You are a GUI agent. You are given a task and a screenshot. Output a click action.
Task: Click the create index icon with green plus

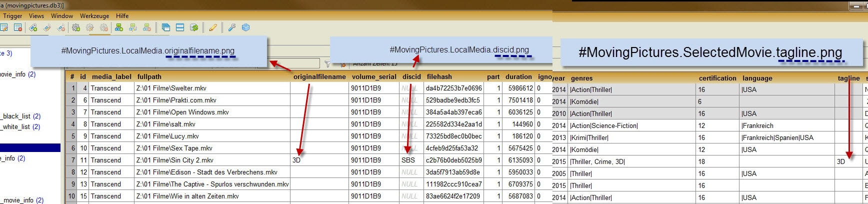(33, 27)
